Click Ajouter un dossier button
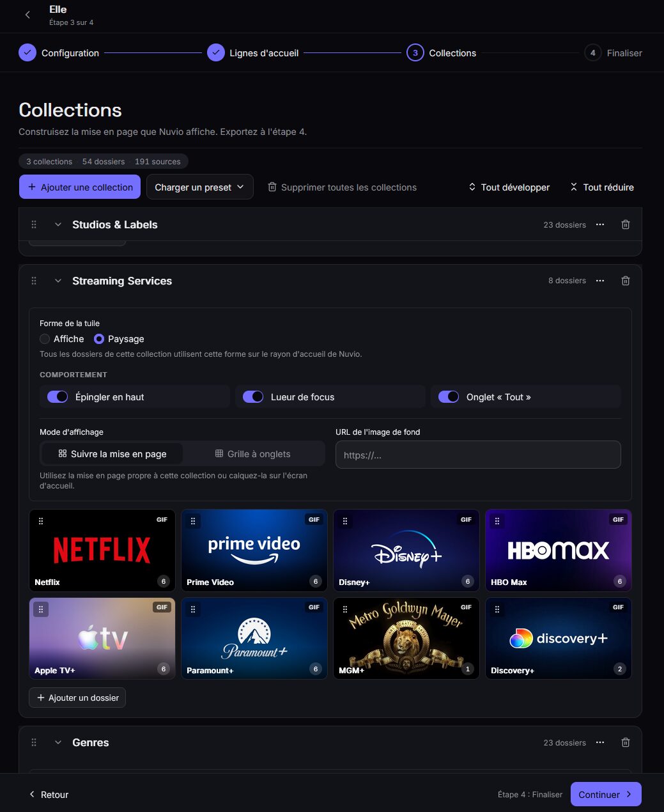This screenshot has height=812, width=664. 77,698
